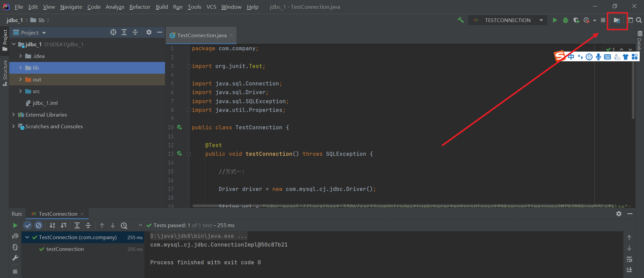
Task: Run with coverage shield icon
Action: tap(576, 20)
